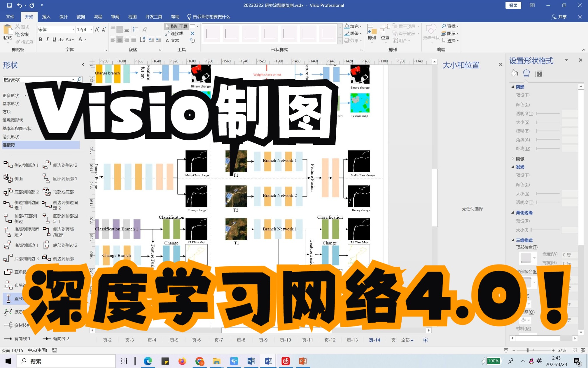588x368 pixels.
Task: Open the Size & Properties tab icon
Action: click(x=538, y=73)
